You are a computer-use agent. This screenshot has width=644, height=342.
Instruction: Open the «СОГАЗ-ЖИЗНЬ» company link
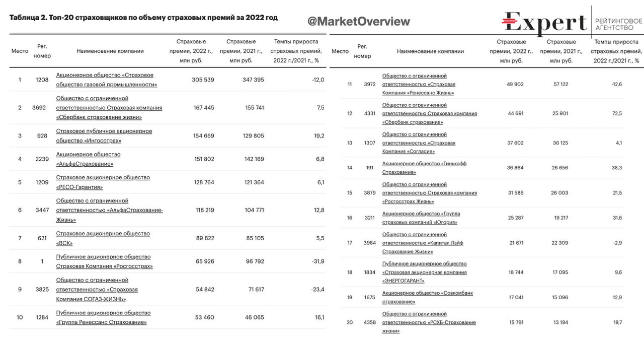(x=97, y=290)
